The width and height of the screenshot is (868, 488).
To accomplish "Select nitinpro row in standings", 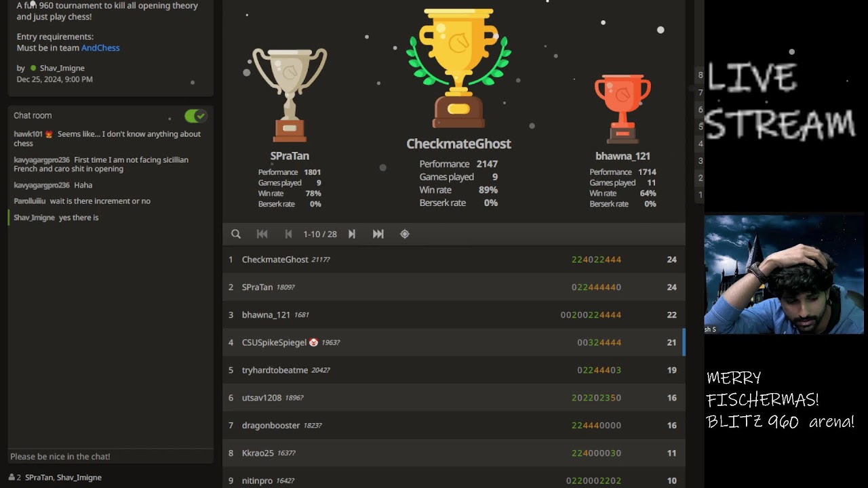I will point(454,478).
